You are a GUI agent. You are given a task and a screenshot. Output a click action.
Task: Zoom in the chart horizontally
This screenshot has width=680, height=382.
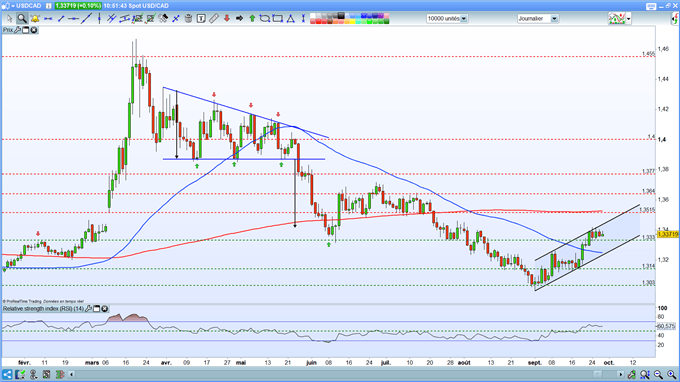pyautogui.click(x=671, y=374)
